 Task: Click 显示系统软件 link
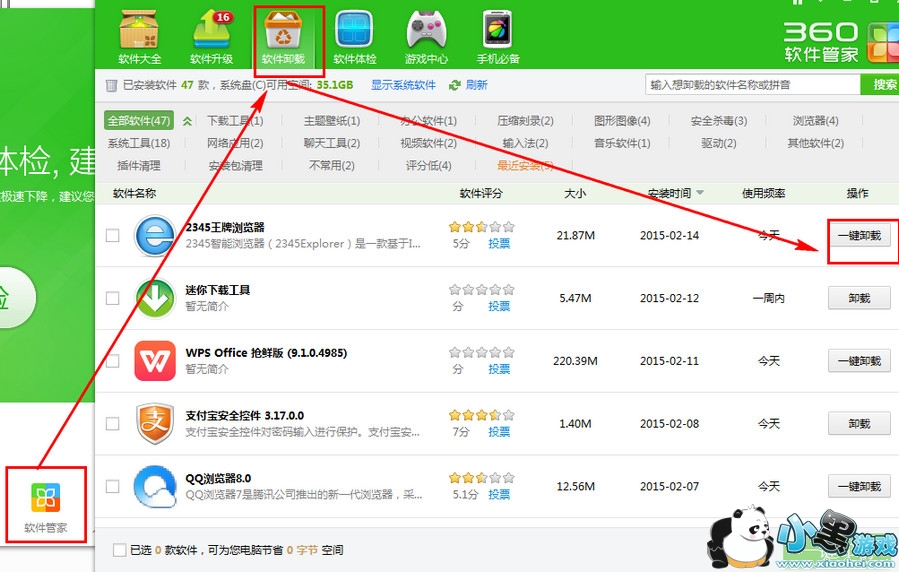[403, 85]
